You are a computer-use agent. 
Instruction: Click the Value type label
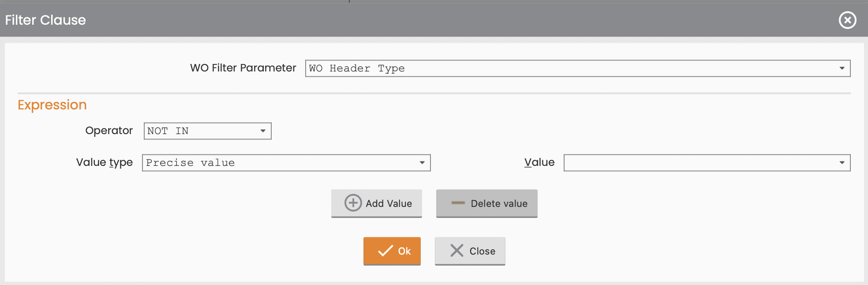[105, 162]
